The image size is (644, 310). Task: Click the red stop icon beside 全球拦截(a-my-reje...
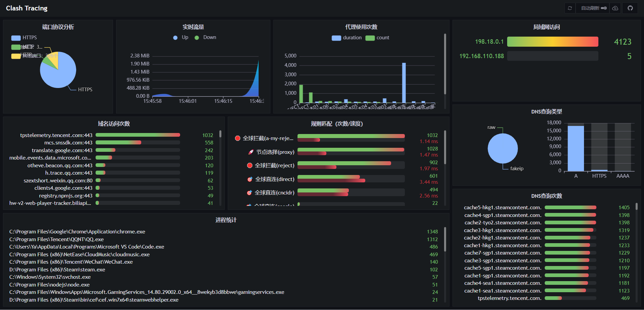[237, 138]
